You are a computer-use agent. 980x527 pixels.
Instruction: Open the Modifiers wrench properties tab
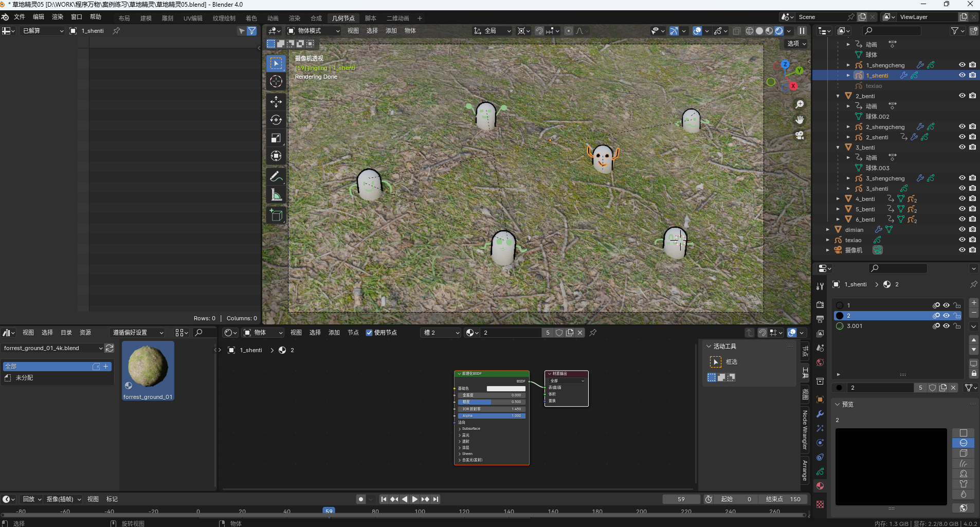click(x=820, y=414)
